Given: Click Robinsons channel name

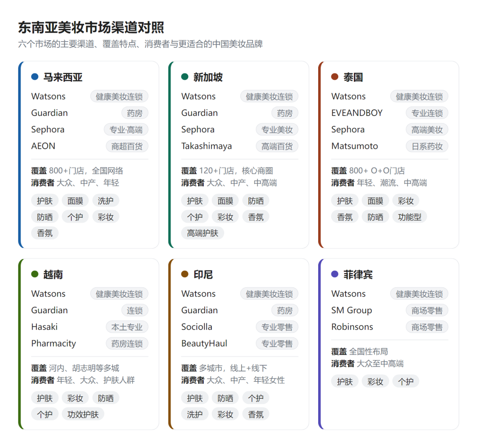Looking at the screenshot, I should (352, 327).
